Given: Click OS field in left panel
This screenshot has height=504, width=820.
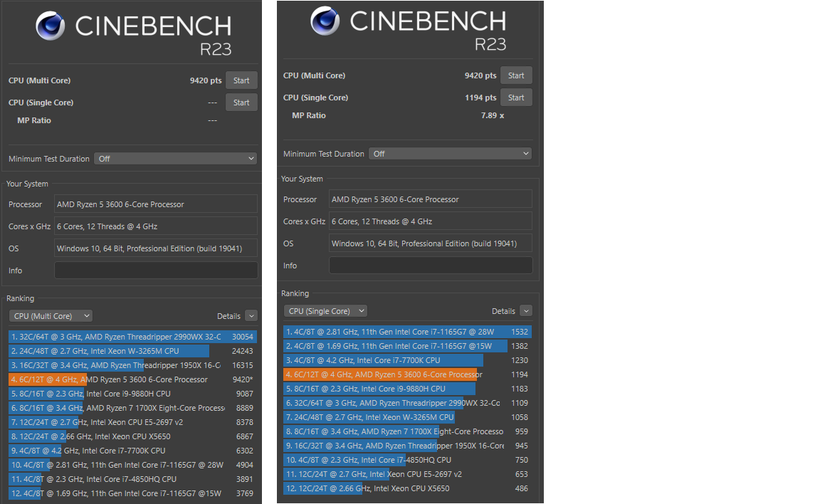Looking at the screenshot, I should pyautogui.click(x=156, y=248).
